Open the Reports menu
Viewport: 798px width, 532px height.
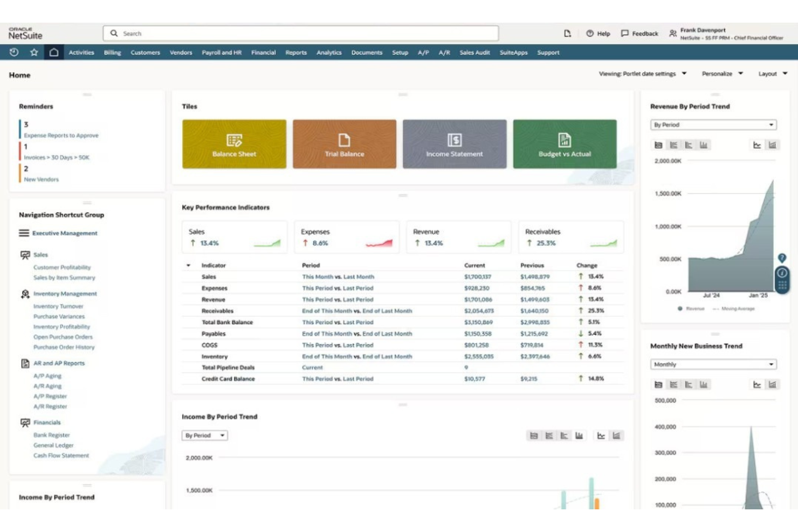tap(295, 52)
